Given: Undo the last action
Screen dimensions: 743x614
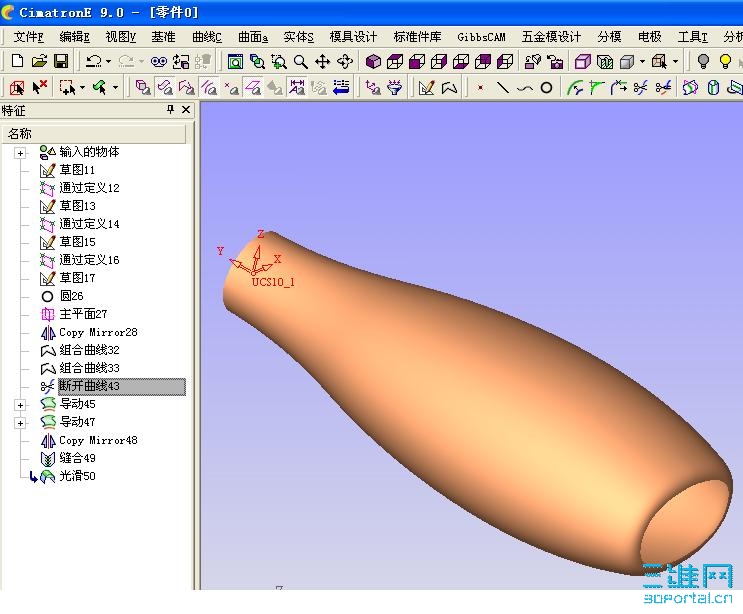Looking at the screenshot, I should coord(93,61).
